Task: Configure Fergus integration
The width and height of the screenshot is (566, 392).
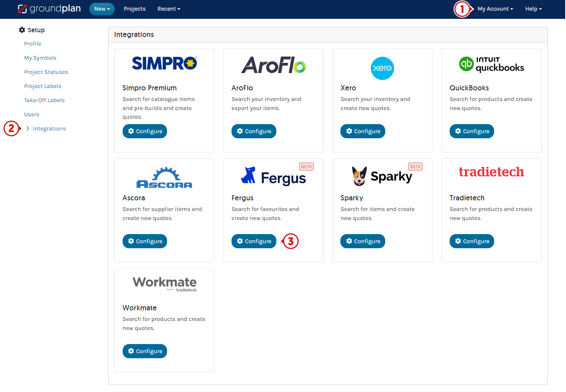Action: point(254,241)
